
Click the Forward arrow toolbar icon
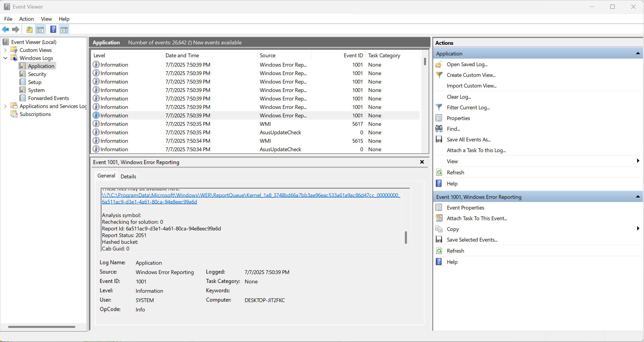pos(16,29)
